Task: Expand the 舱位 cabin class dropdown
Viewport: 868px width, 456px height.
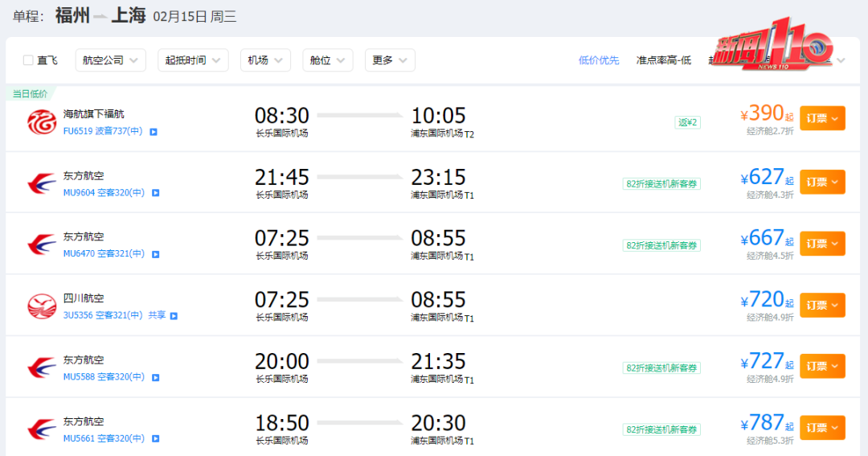Action: 327,60
